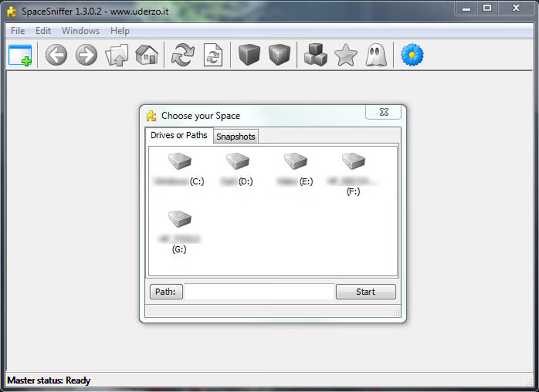Click the two-arrows rescan icon
539x392 pixels.
183,55
